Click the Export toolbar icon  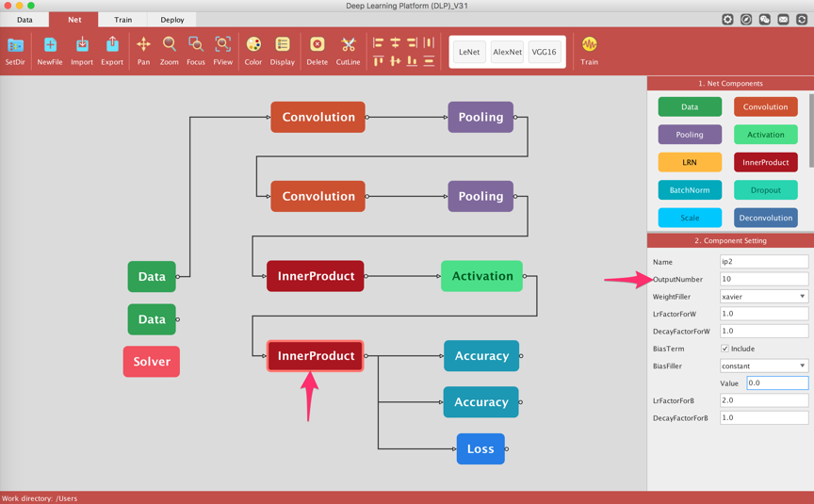112,45
